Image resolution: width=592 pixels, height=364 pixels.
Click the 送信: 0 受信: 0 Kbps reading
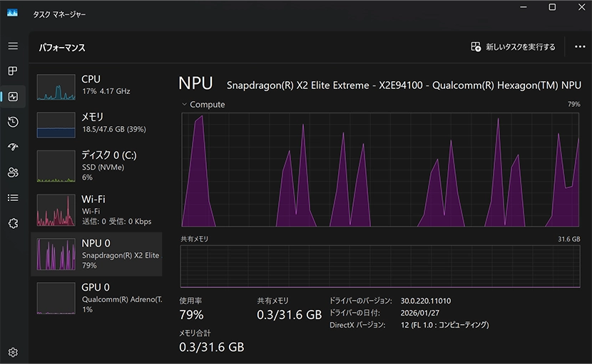coord(117,222)
